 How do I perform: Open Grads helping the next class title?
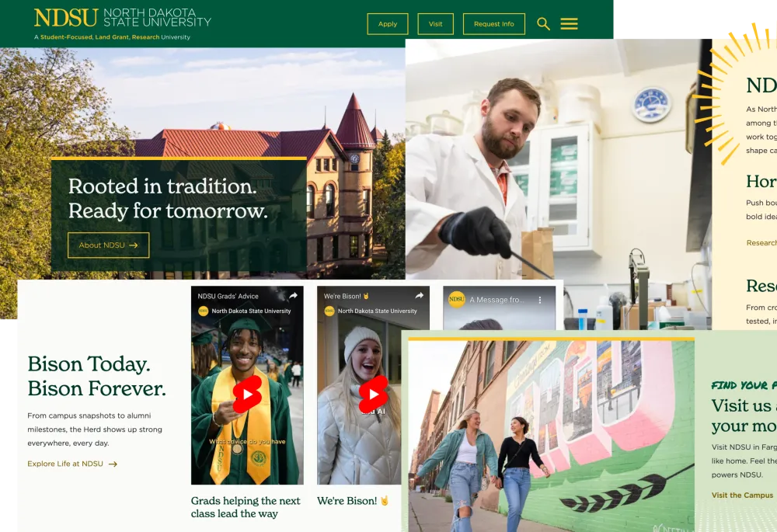tap(246, 506)
